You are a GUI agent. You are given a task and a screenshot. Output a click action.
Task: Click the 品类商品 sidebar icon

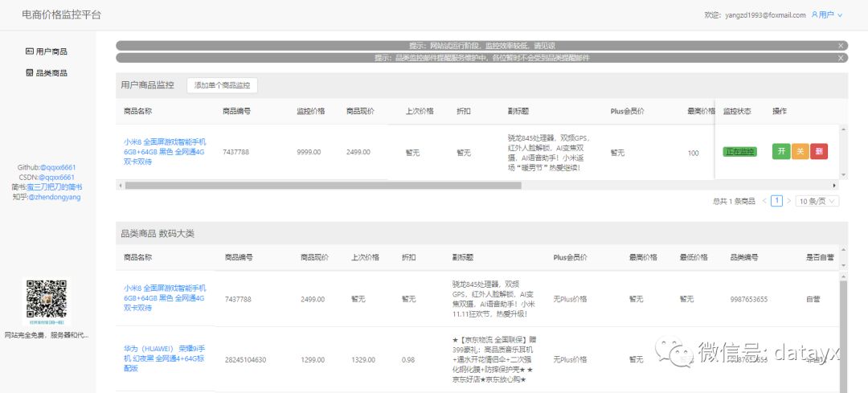[x=30, y=73]
